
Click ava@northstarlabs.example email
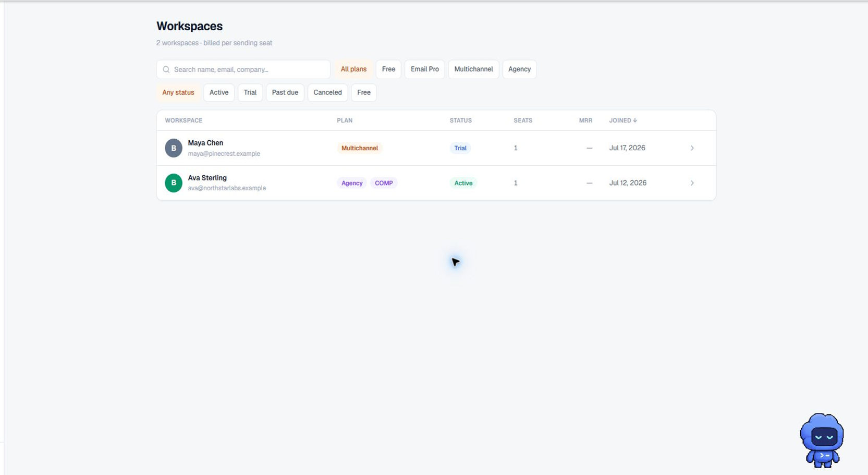click(227, 188)
